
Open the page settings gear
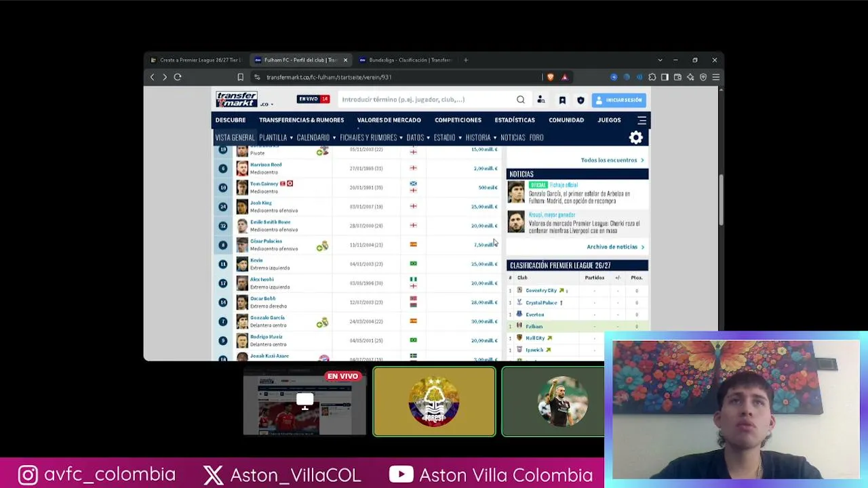click(636, 138)
